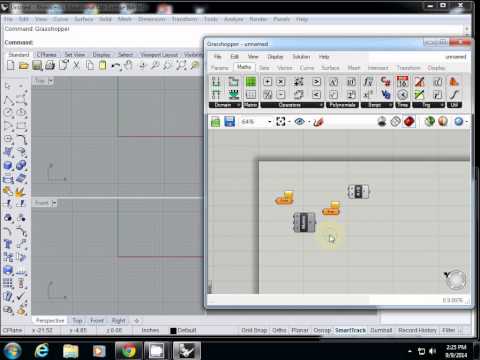Click the Paste clipboard icon

103,65
